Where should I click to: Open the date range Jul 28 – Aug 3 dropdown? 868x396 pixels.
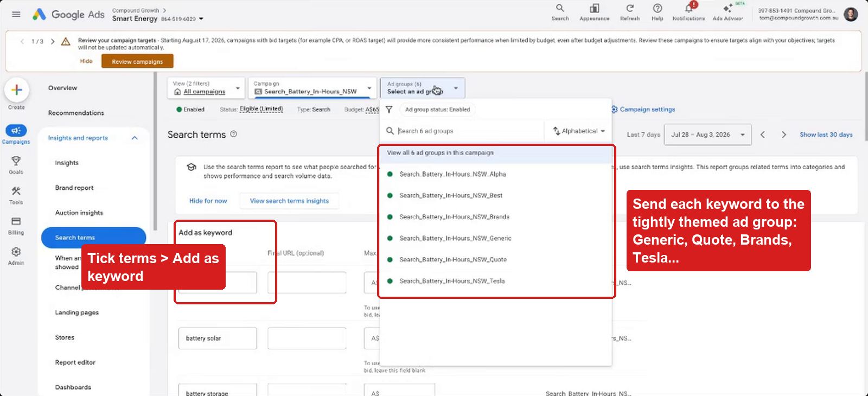(708, 135)
